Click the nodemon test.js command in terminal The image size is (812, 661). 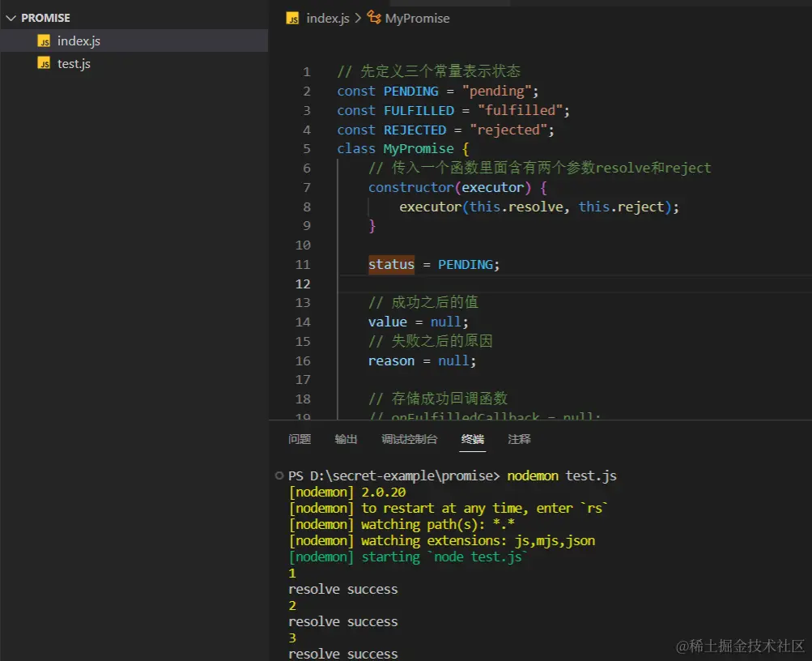562,475
